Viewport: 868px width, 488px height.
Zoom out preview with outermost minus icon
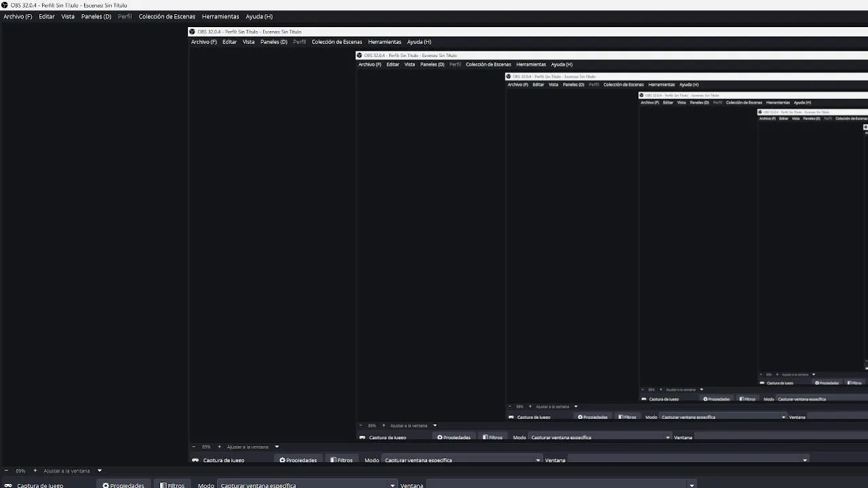(x=6, y=470)
